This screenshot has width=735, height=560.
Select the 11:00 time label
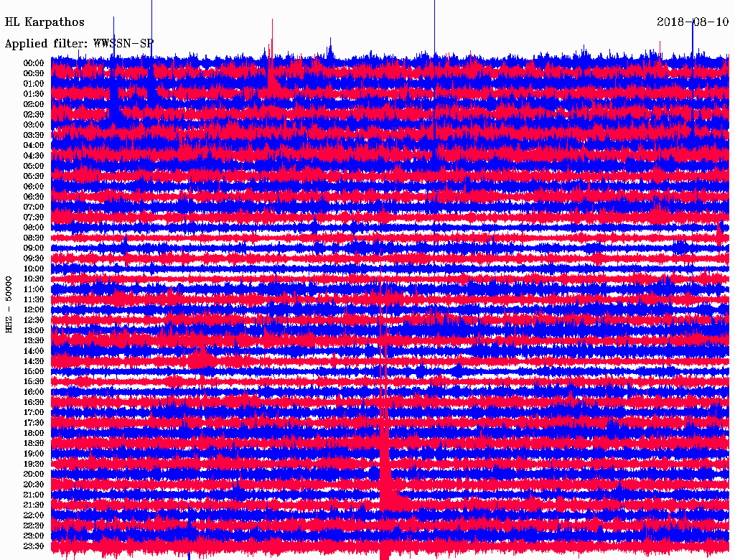pos(34,289)
